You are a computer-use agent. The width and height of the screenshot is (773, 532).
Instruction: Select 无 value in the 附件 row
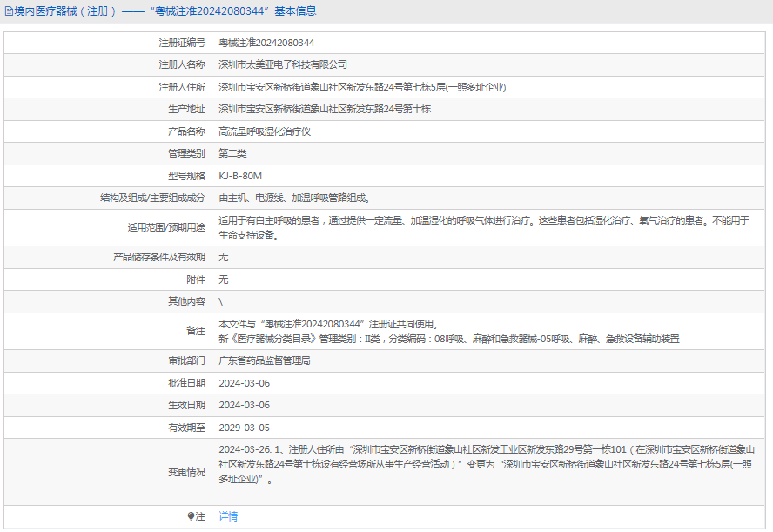[224, 279]
